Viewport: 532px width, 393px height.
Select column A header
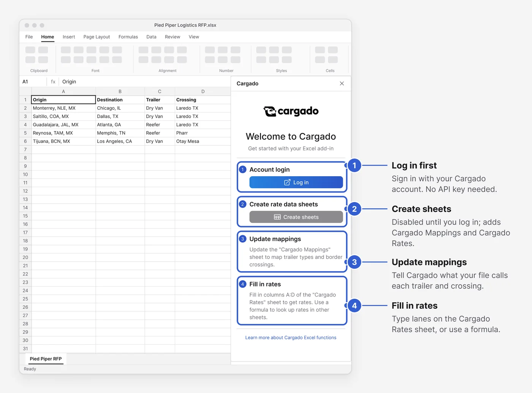[x=63, y=92]
